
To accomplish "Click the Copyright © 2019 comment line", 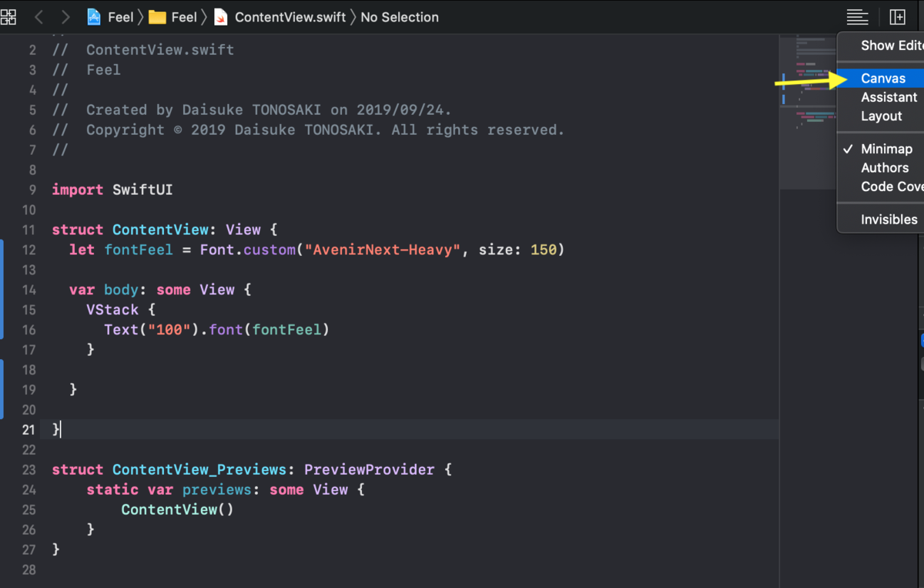I will coord(308,130).
